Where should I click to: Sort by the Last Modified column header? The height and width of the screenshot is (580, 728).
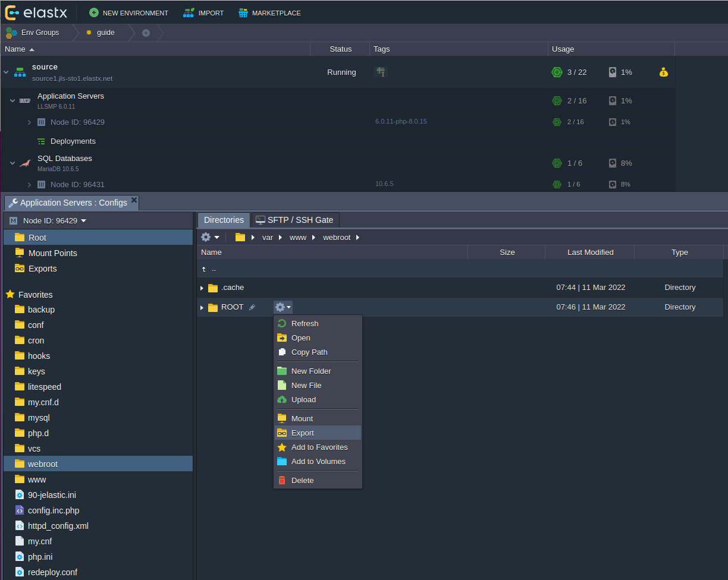click(x=590, y=253)
